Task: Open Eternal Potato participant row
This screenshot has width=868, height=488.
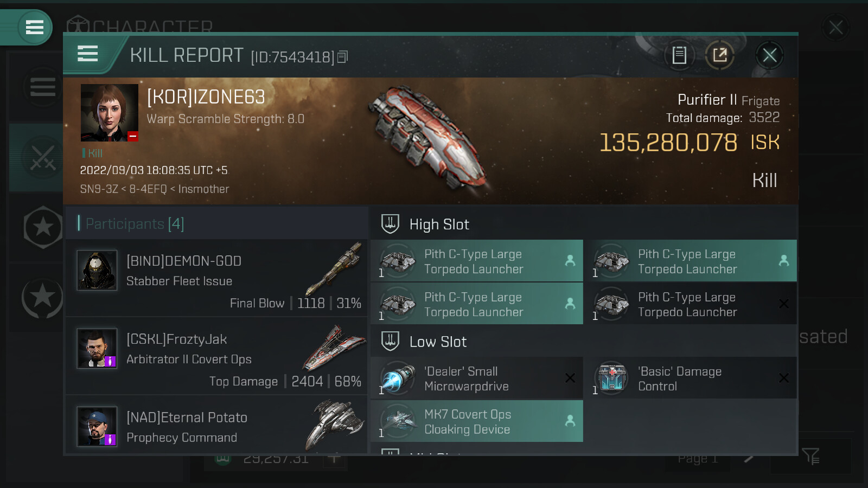Action: [216, 425]
